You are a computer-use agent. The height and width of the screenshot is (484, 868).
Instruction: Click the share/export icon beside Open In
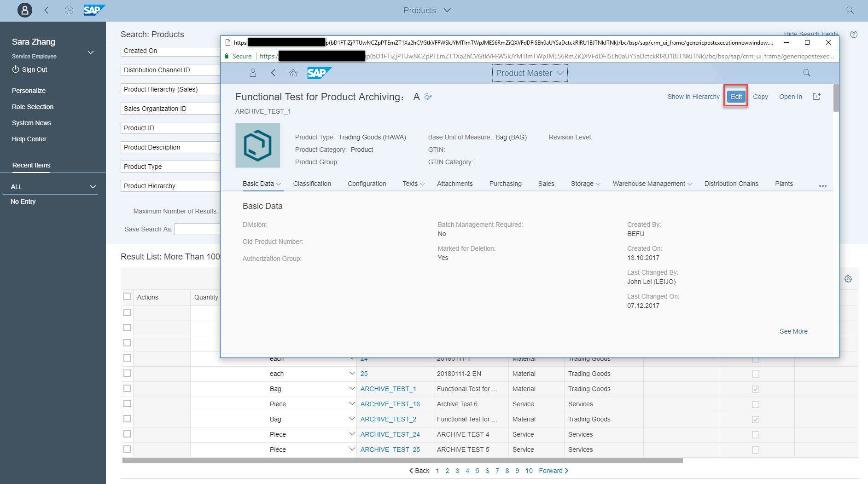coord(816,97)
